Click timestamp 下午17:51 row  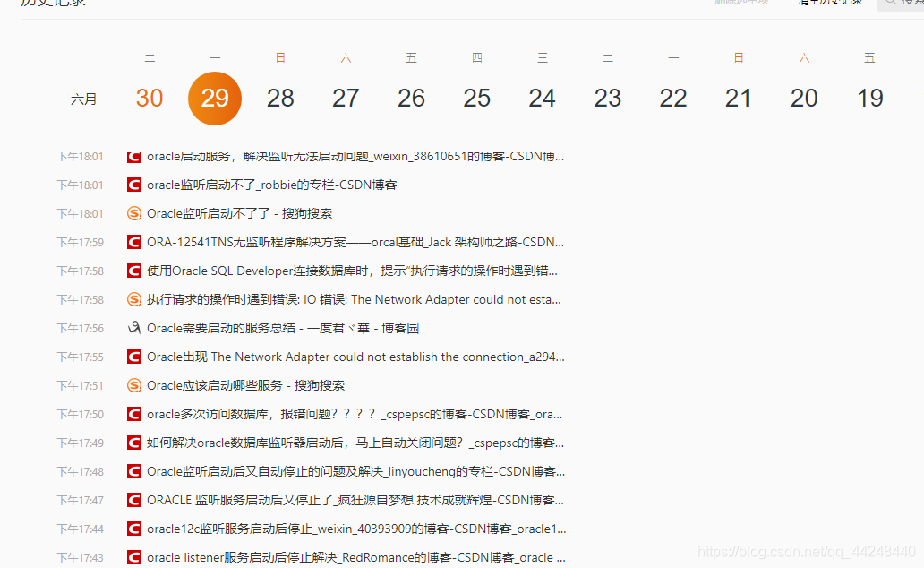click(x=81, y=386)
